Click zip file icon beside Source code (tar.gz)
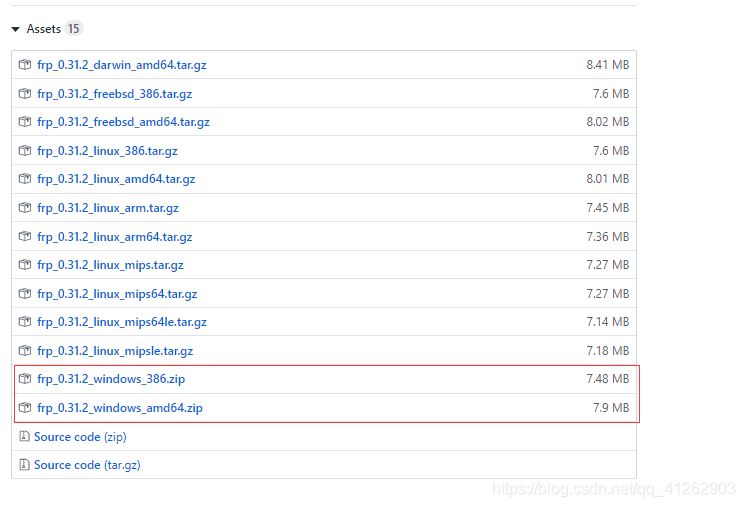The image size is (745, 507). 24,465
